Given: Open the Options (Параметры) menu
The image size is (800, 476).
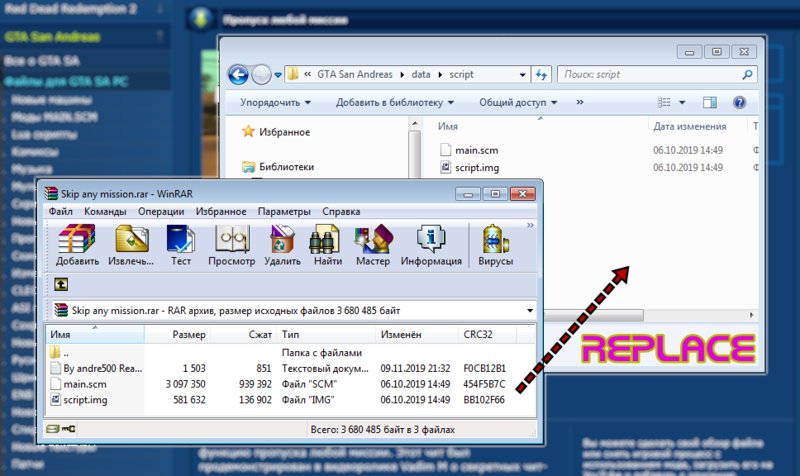Looking at the screenshot, I should 284,211.
